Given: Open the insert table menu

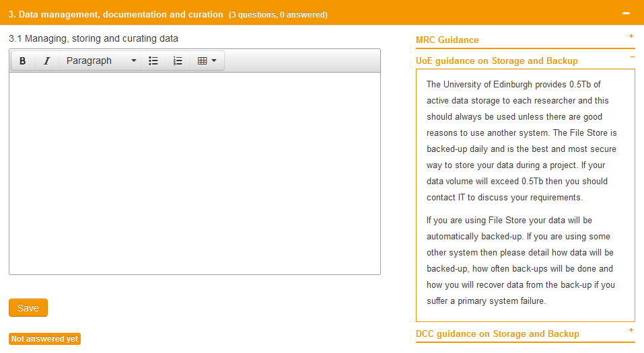Looking at the screenshot, I should 207,61.
